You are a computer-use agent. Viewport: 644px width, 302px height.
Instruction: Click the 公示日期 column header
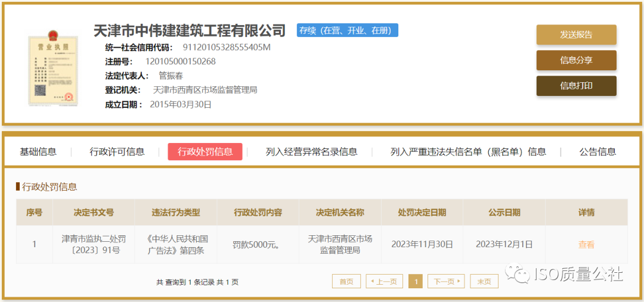[x=504, y=213]
